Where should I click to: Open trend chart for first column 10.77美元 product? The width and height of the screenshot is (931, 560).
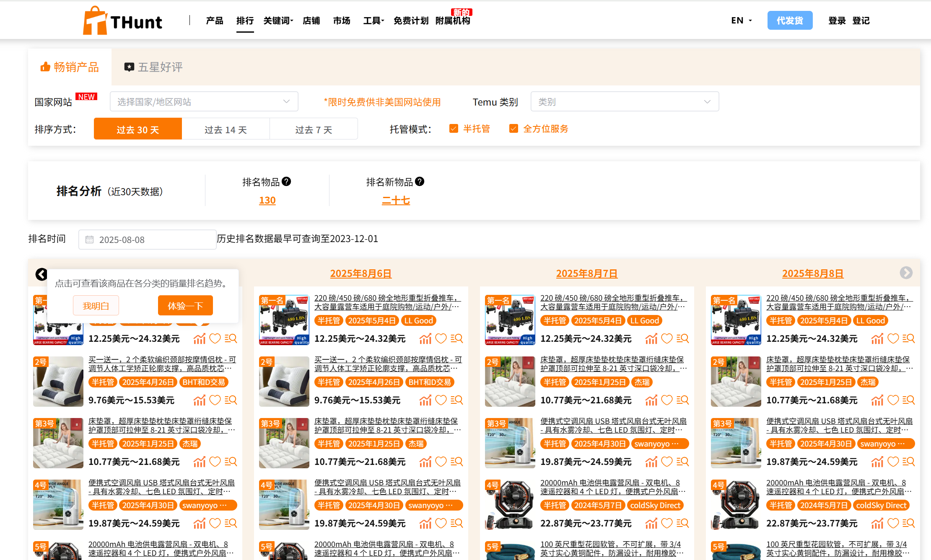click(200, 462)
